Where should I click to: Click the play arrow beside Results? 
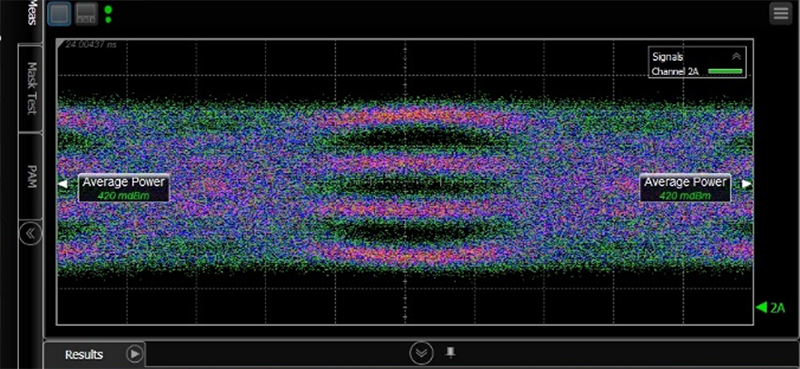tap(135, 354)
